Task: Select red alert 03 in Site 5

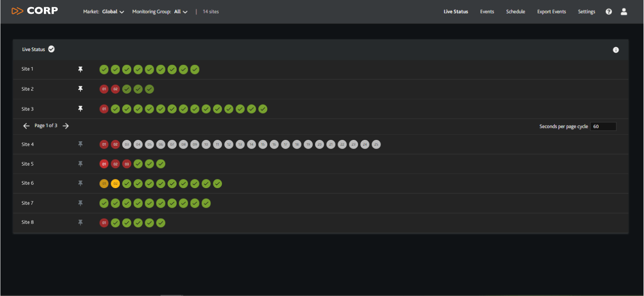Action: click(x=127, y=164)
